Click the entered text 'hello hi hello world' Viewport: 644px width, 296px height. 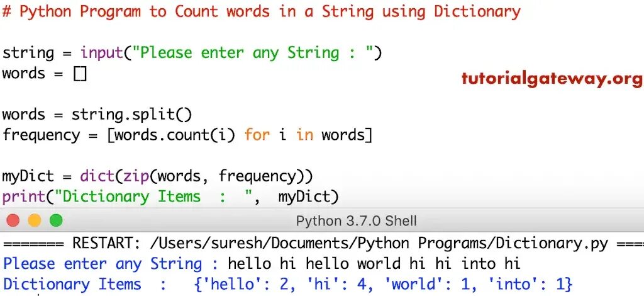pos(314,263)
